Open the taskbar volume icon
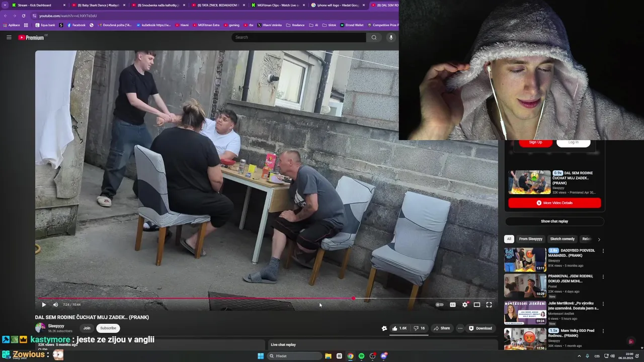Image resolution: width=644 pixels, height=362 pixels. coord(612,356)
